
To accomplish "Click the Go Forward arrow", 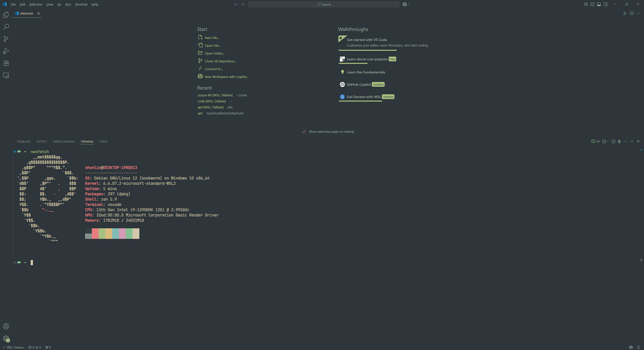I will point(243,4).
